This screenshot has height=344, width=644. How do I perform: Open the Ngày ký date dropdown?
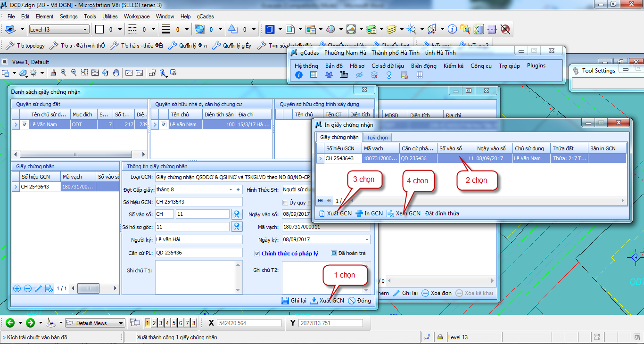367,239
